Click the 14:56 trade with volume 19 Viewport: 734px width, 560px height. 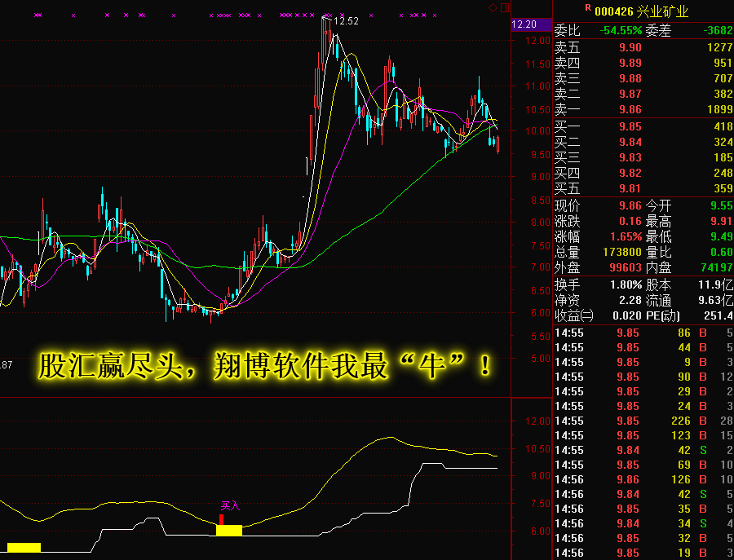click(x=643, y=553)
